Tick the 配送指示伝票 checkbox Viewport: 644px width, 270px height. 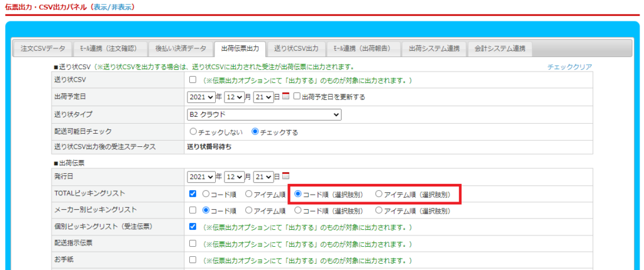coord(193,243)
